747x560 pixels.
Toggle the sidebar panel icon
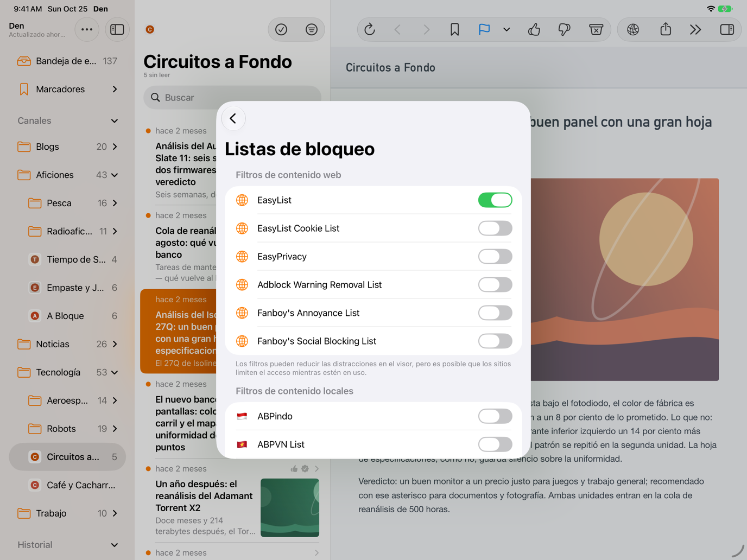(117, 29)
